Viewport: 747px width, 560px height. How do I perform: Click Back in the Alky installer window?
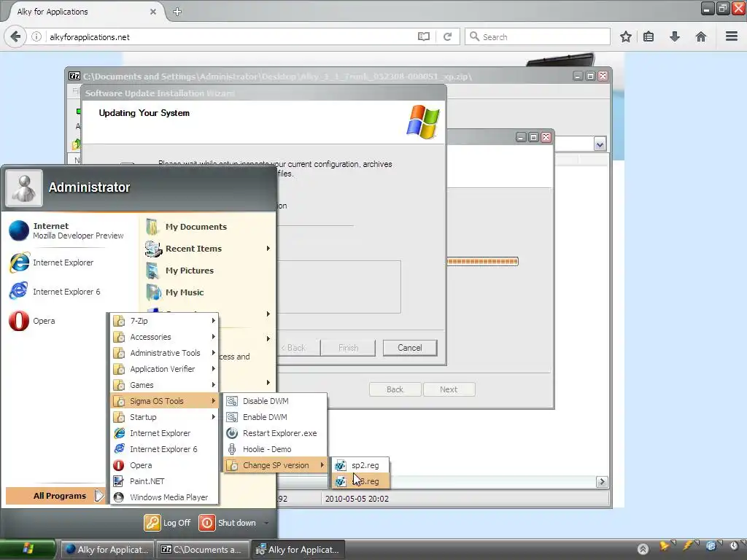pos(395,389)
